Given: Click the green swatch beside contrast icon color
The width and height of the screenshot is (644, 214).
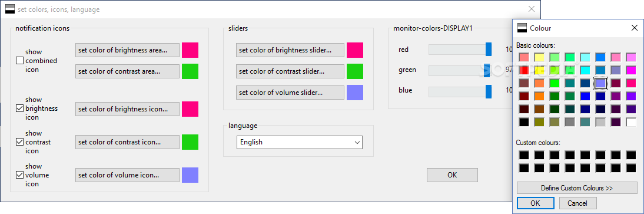Looking at the screenshot, I should pyautogui.click(x=190, y=142).
